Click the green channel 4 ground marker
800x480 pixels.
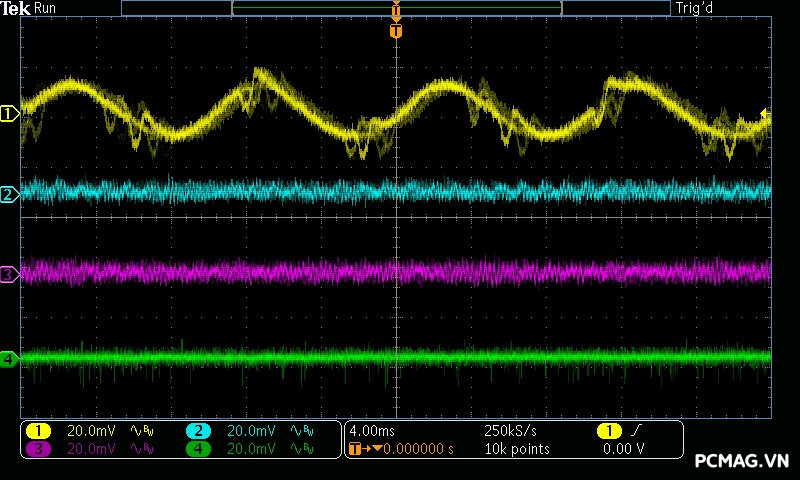pyautogui.click(x=10, y=358)
